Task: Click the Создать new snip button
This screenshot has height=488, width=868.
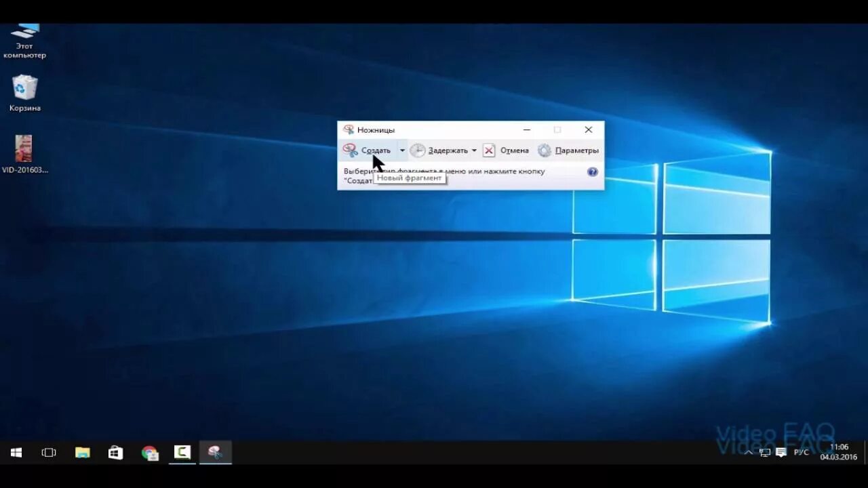Action: (x=367, y=150)
